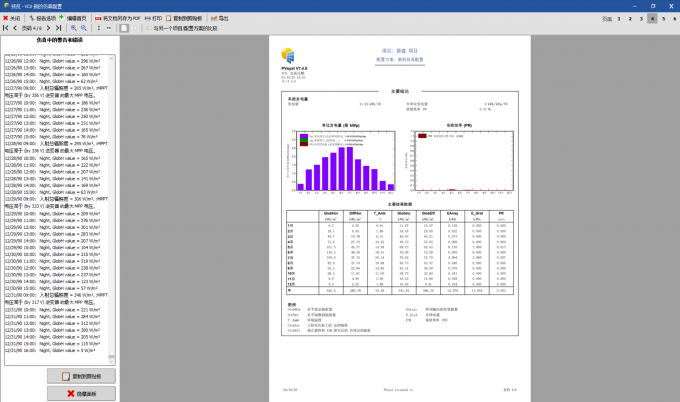Click the T_Amb table column header
The width and height of the screenshot is (680, 402).
(x=379, y=213)
